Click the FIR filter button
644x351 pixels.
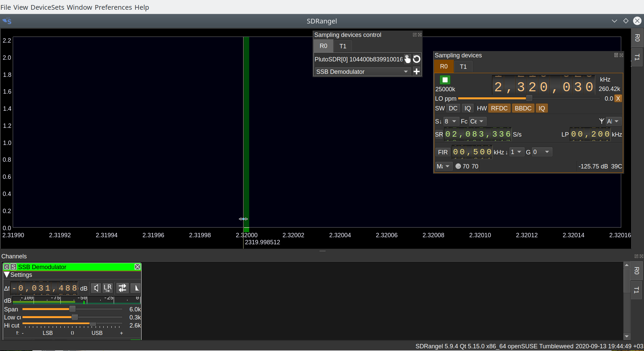pos(442,152)
